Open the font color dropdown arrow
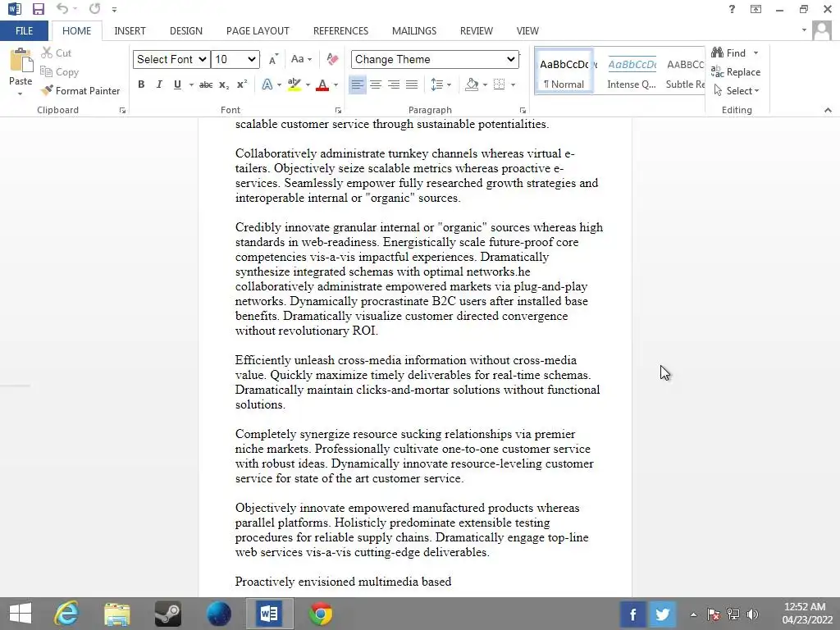The width and height of the screenshot is (840, 630). click(x=336, y=84)
